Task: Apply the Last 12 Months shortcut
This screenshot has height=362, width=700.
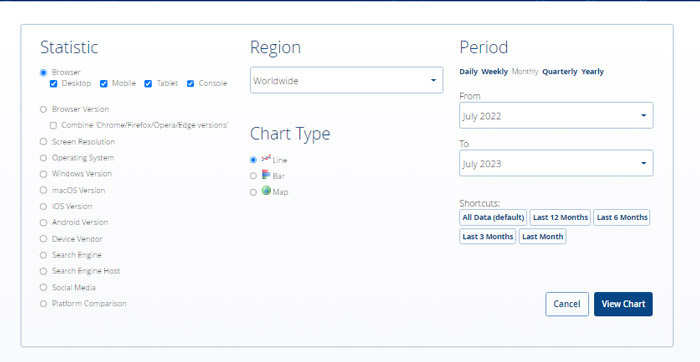Action: pos(560,217)
